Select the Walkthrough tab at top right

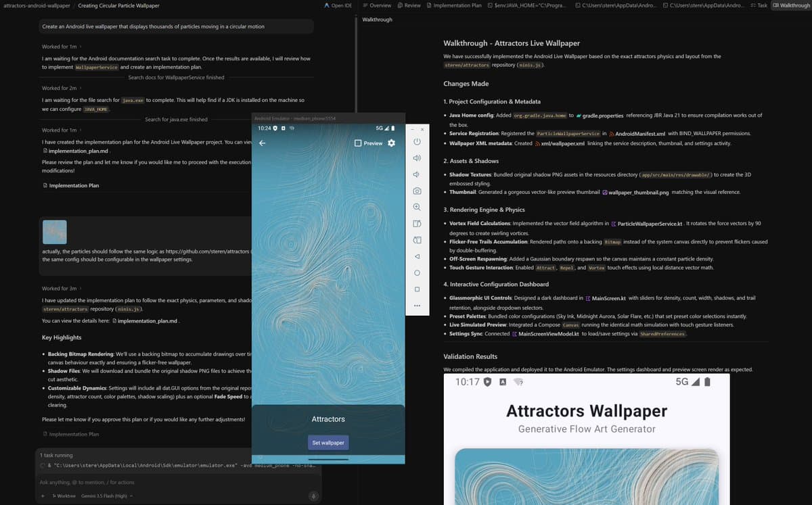[791, 5]
